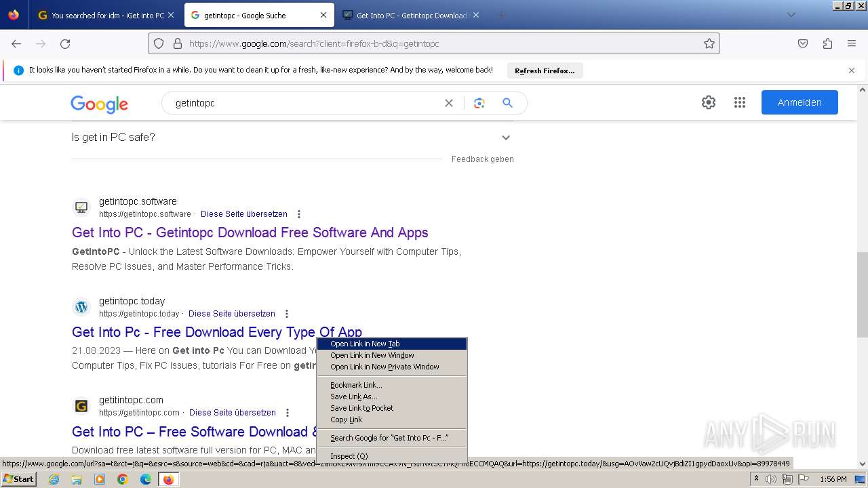Open more options for getintopc.today result
The image size is (868, 488).
click(x=286, y=314)
